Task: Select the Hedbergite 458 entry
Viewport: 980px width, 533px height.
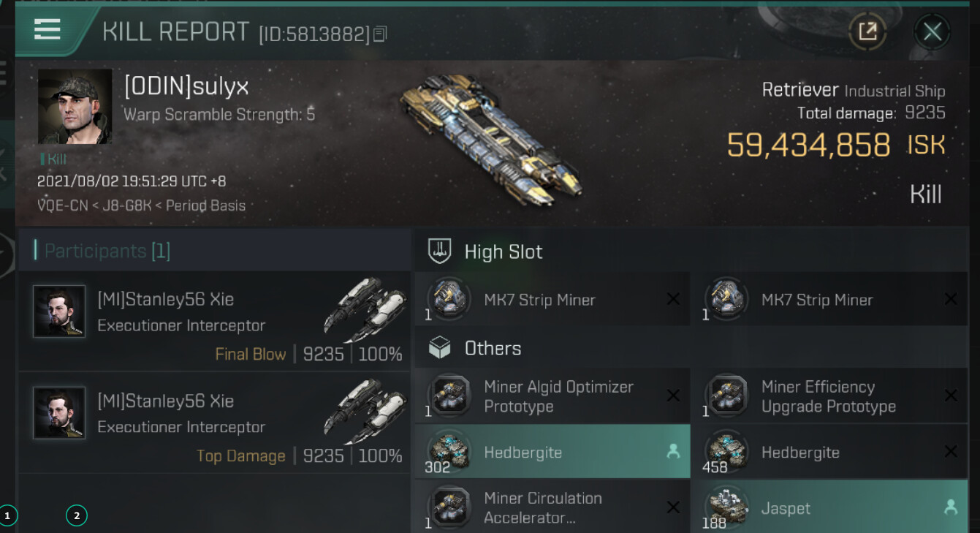Action: [829, 452]
